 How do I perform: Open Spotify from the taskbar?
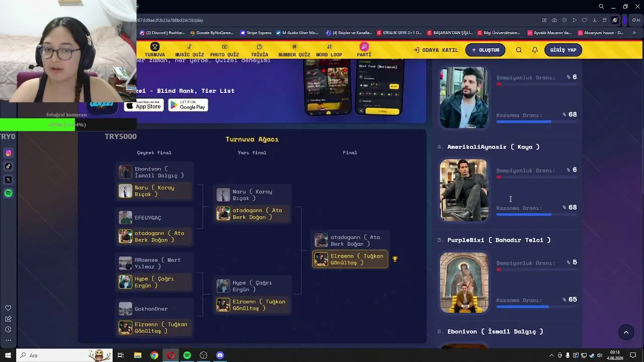pyautogui.click(x=187, y=355)
